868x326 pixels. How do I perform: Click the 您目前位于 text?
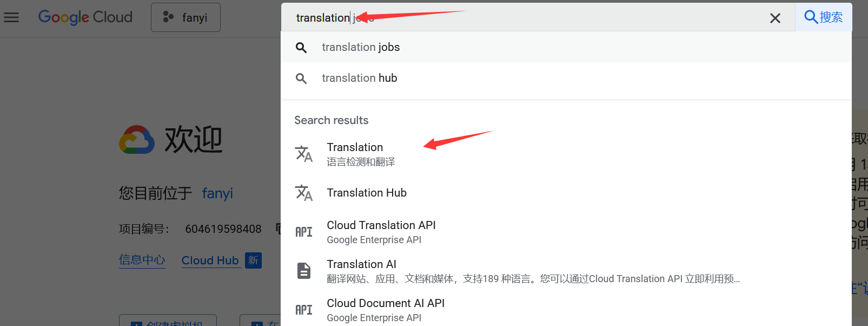tap(156, 193)
